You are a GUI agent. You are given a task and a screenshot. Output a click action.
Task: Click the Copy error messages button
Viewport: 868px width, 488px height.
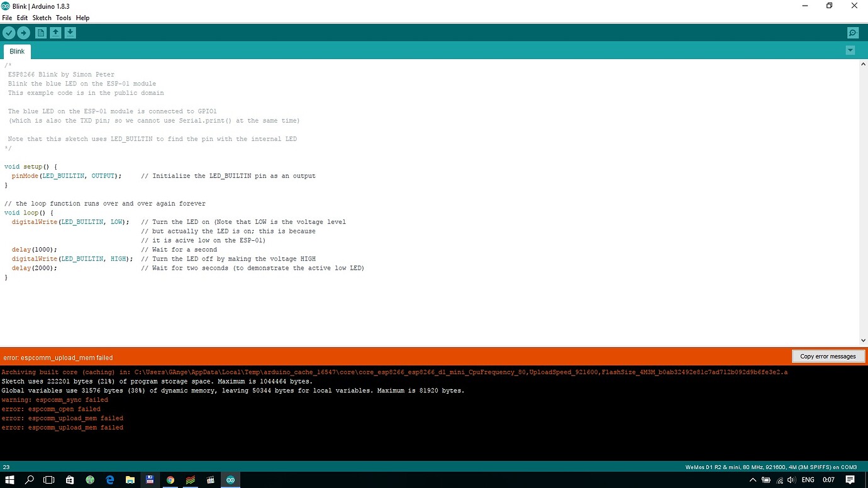pos(828,356)
